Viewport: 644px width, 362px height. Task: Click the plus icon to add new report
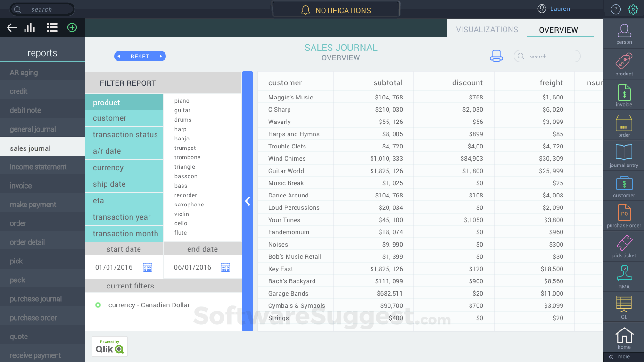[x=72, y=27]
